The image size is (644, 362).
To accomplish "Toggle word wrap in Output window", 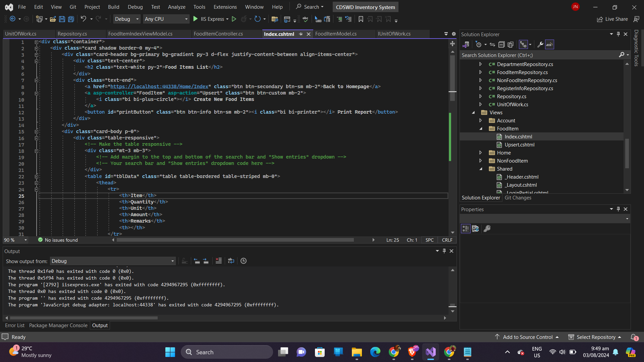I will [231, 261].
